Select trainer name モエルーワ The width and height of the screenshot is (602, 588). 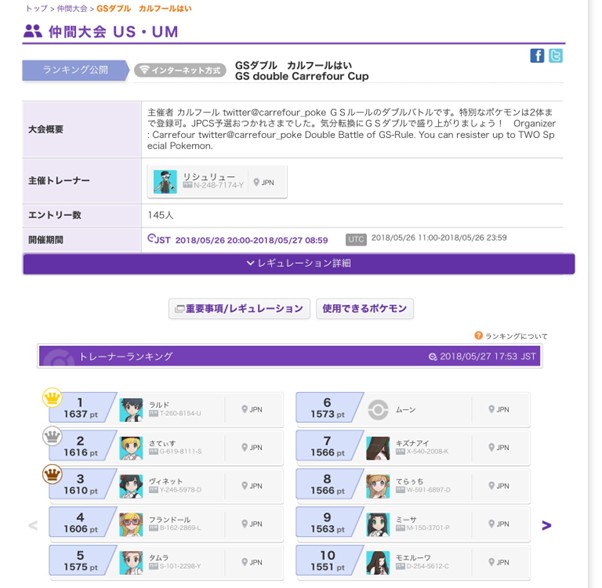tap(413, 558)
